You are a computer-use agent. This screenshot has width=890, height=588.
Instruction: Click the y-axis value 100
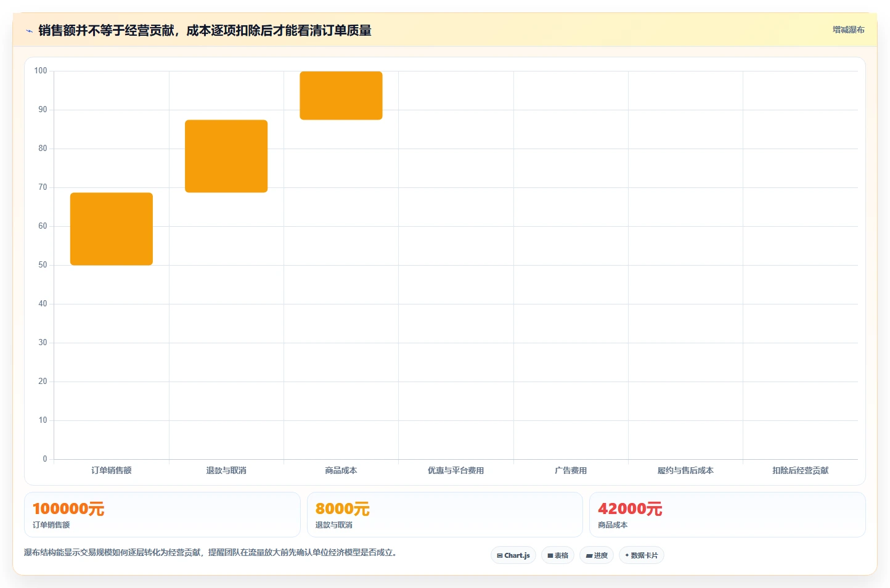click(41, 71)
